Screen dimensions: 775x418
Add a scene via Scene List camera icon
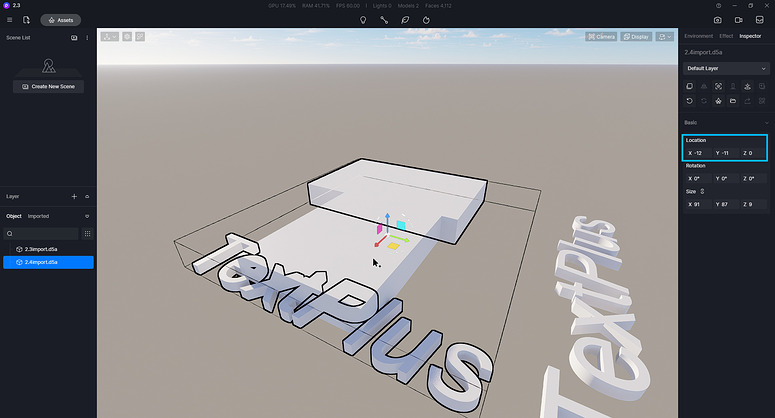click(x=74, y=38)
